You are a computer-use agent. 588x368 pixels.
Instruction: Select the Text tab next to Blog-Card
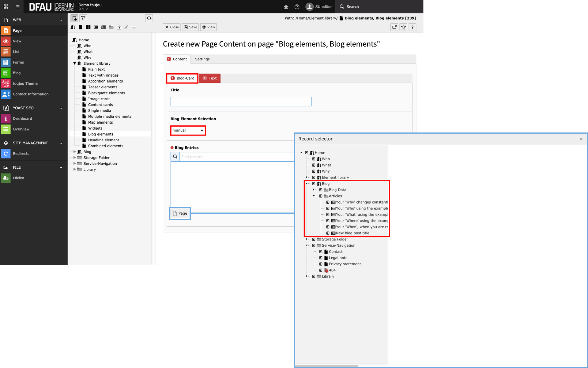(209, 78)
